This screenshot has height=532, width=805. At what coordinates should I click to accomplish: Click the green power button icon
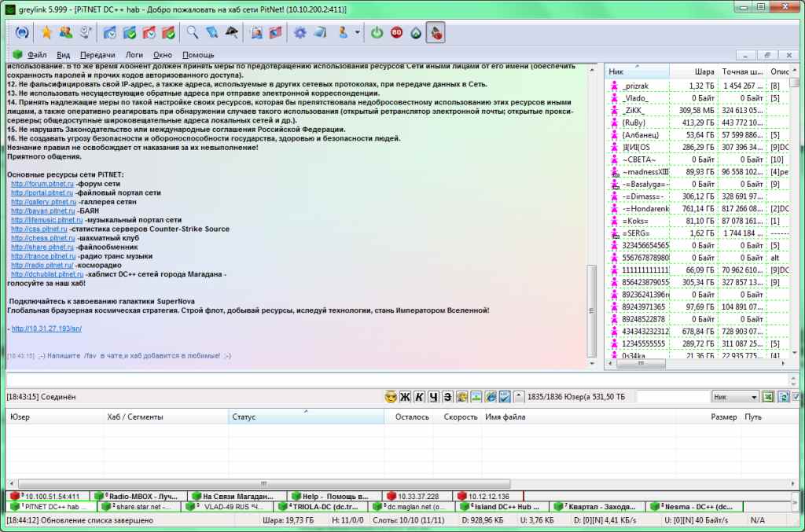tap(377, 33)
